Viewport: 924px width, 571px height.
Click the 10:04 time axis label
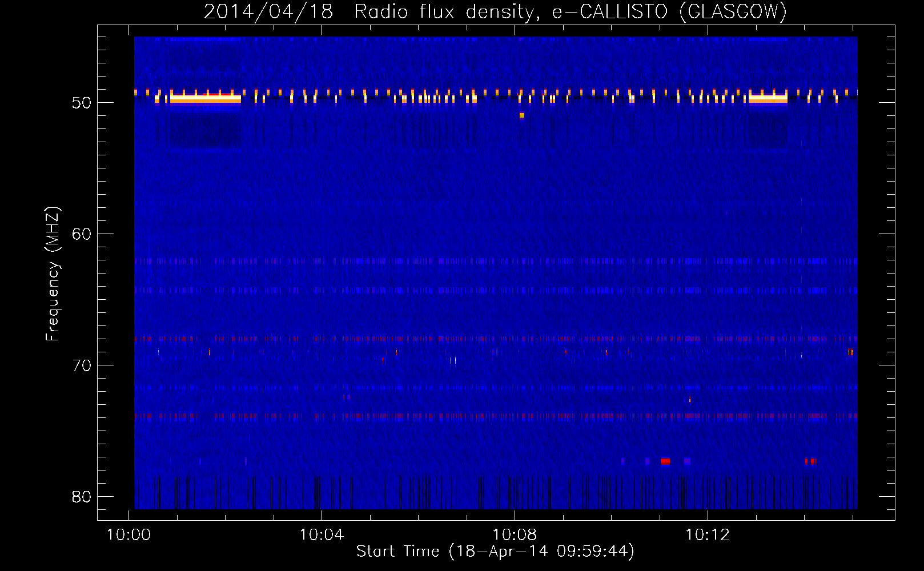(x=322, y=535)
